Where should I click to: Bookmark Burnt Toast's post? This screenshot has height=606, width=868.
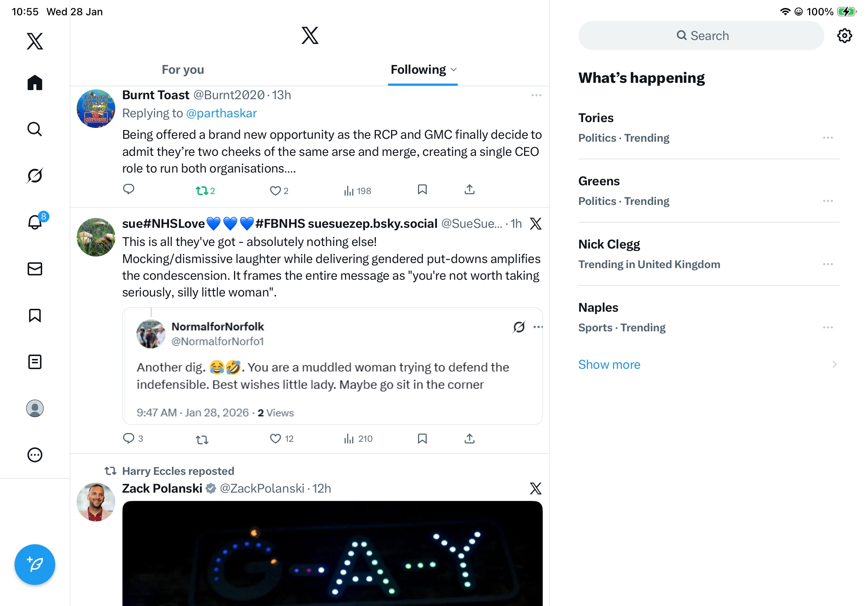pos(422,190)
